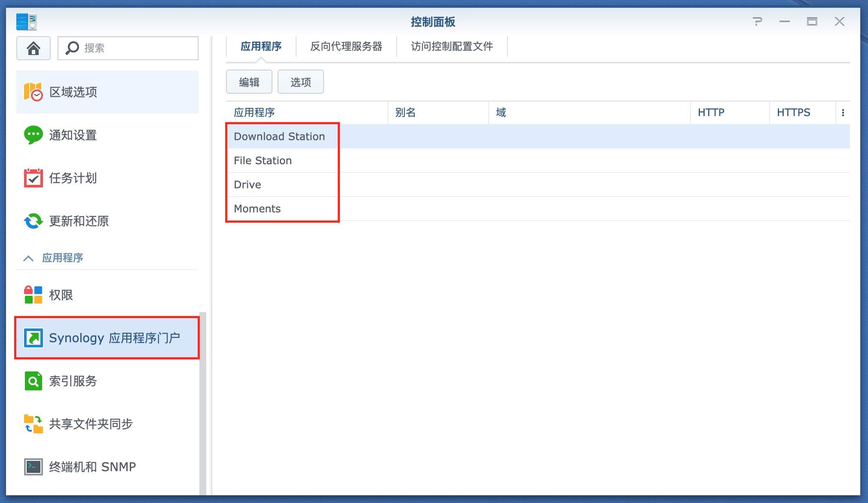This screenshot has width=868, height=503.
Task: Click the home icon button
Action: (34, 48)
